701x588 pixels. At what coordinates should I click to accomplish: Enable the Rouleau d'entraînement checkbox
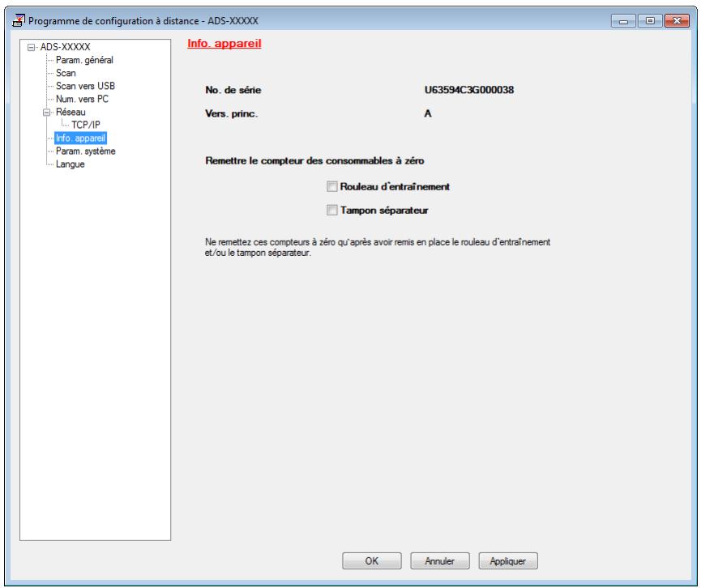point(331,186)
